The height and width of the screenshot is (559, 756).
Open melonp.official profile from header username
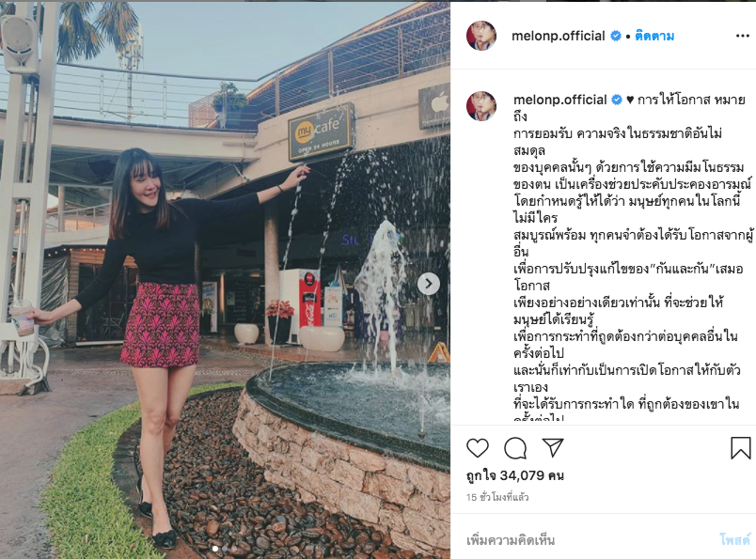click(x=558, y=36)
